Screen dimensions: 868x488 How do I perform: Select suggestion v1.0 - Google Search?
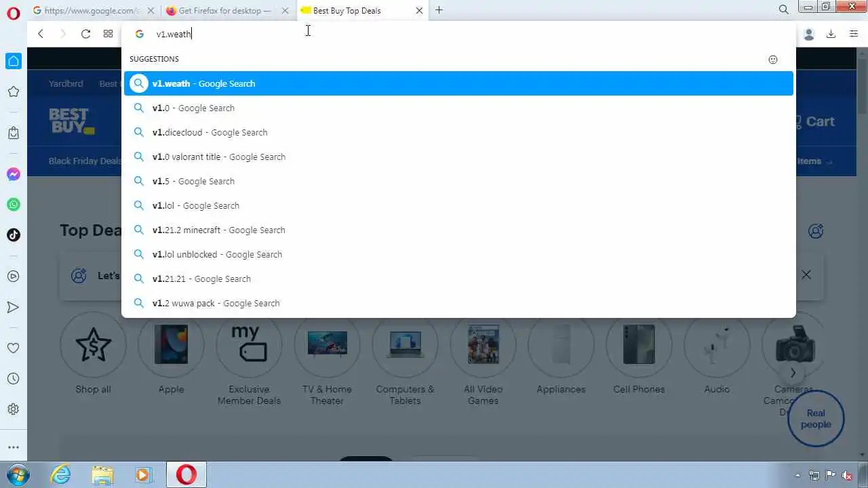(x=458, y=108)
